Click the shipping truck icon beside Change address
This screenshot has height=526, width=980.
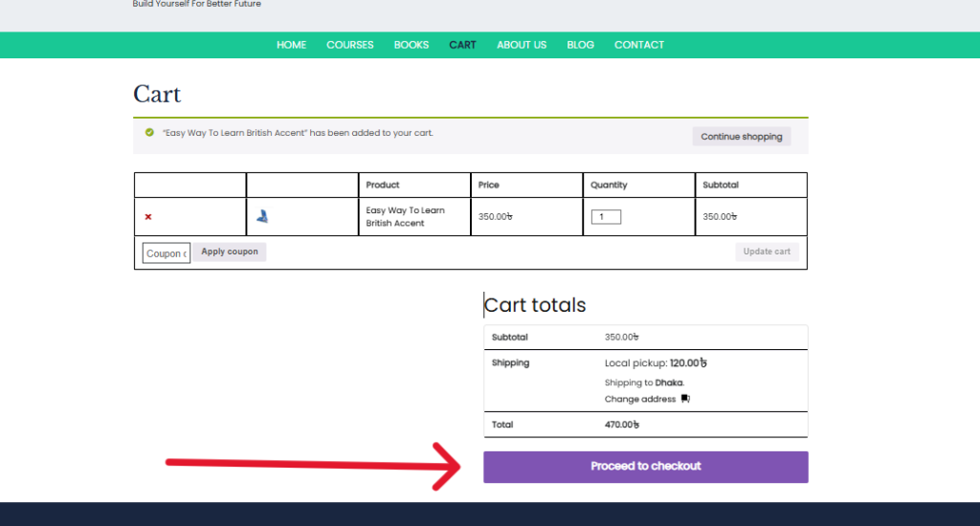coord(685,399)
